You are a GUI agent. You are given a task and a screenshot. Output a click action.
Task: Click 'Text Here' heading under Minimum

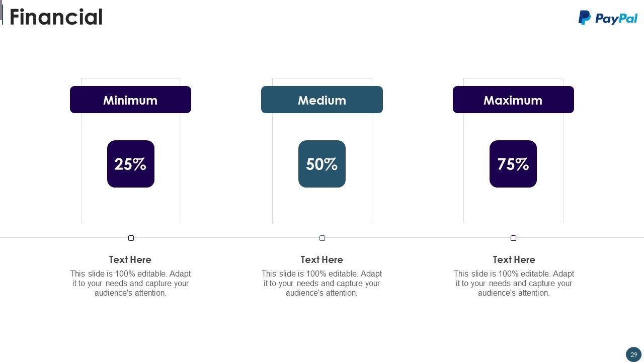[130, 259]
